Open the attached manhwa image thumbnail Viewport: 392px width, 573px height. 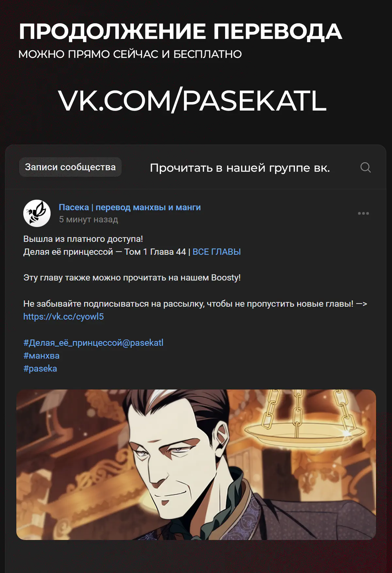pos(196,464)
